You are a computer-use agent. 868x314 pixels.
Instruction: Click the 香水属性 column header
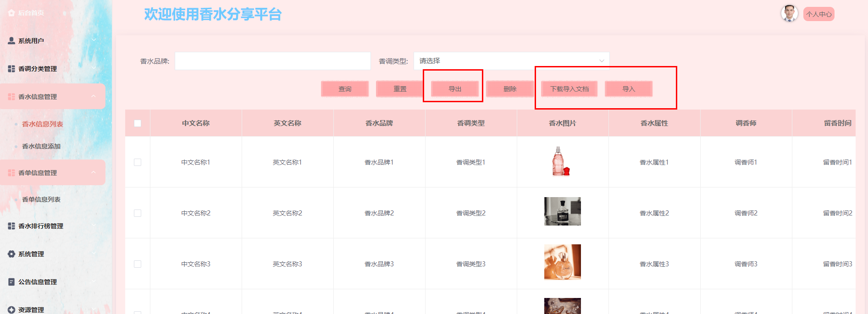click(654, 123)
